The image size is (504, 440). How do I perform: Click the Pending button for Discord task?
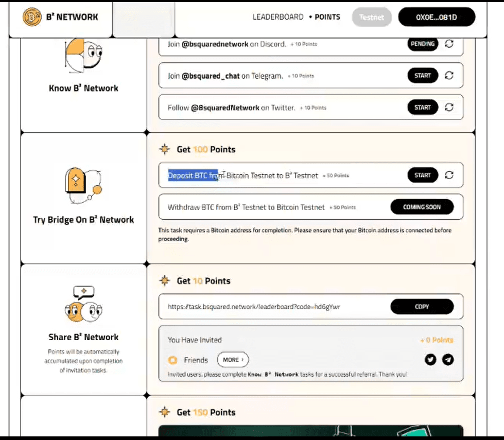423,44
